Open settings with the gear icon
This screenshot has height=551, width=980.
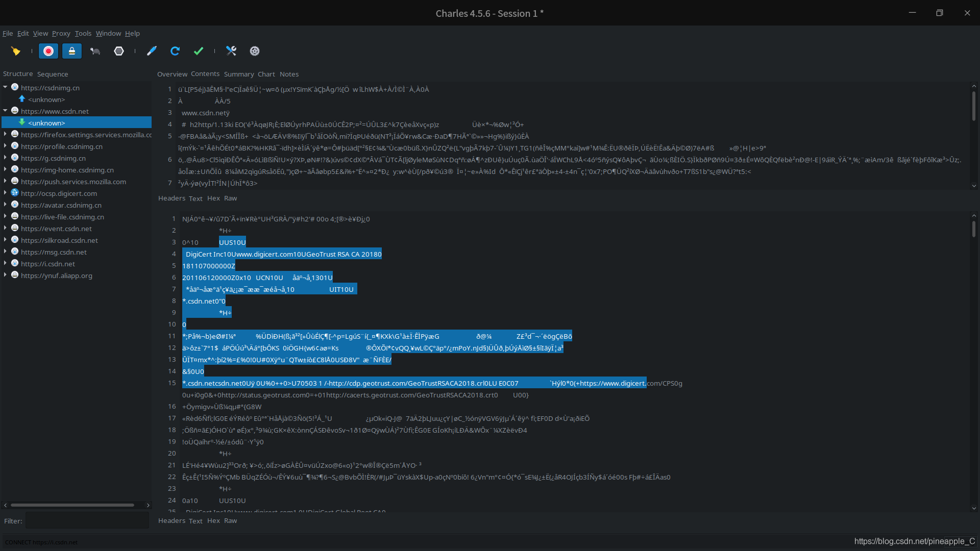(255, 51)
